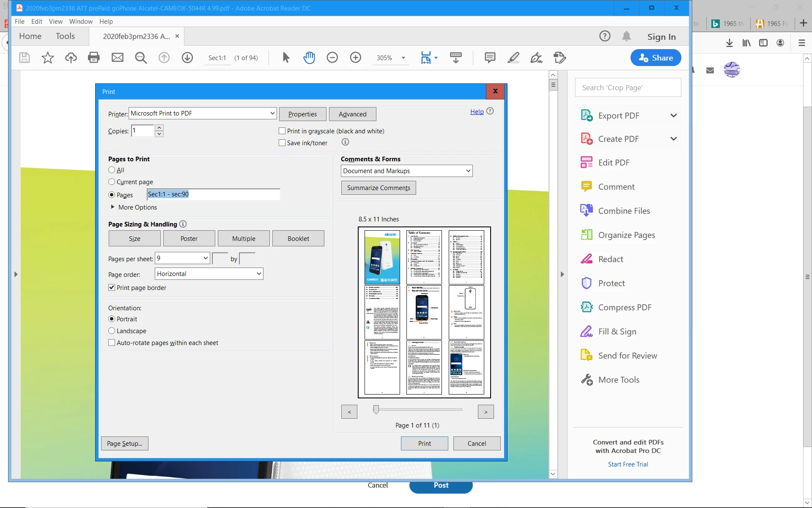Viewport: 812px width, 508px height.
Task: Open the Window menu
Action: pyautogui.click(x=80, y=22)
